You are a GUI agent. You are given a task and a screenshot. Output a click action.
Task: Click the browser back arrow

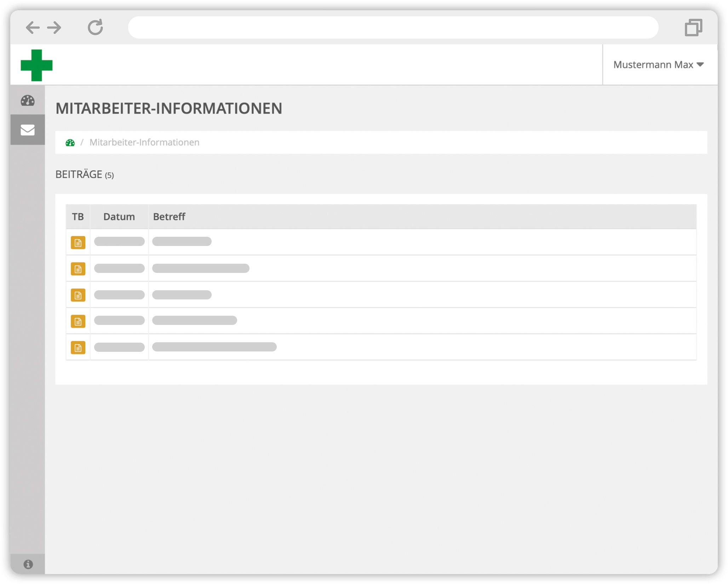33,28
